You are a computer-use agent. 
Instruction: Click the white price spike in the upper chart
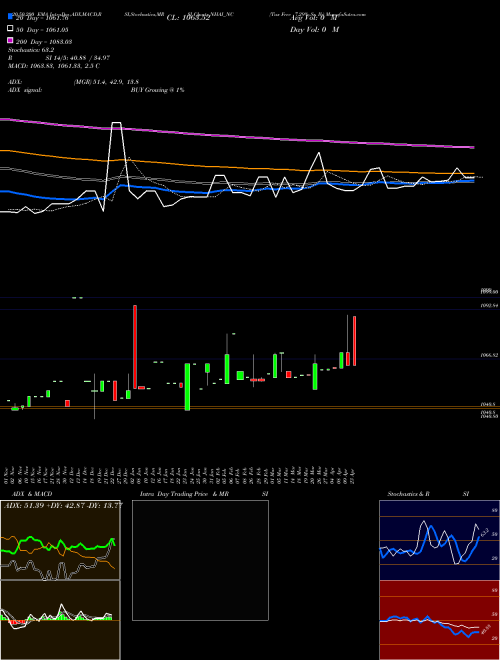coord(117,123)
